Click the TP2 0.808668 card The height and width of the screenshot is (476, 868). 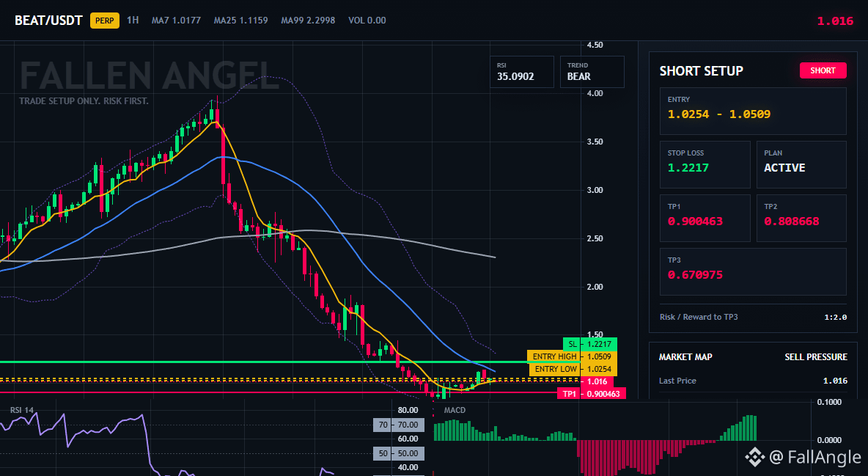[801, 218]
